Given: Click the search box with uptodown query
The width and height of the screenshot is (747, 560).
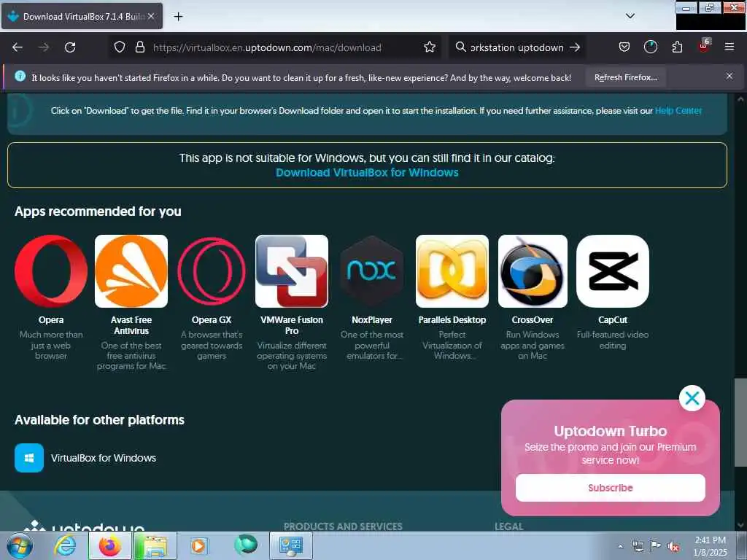Looking at the screenshot, I should [x=517, y=47].
